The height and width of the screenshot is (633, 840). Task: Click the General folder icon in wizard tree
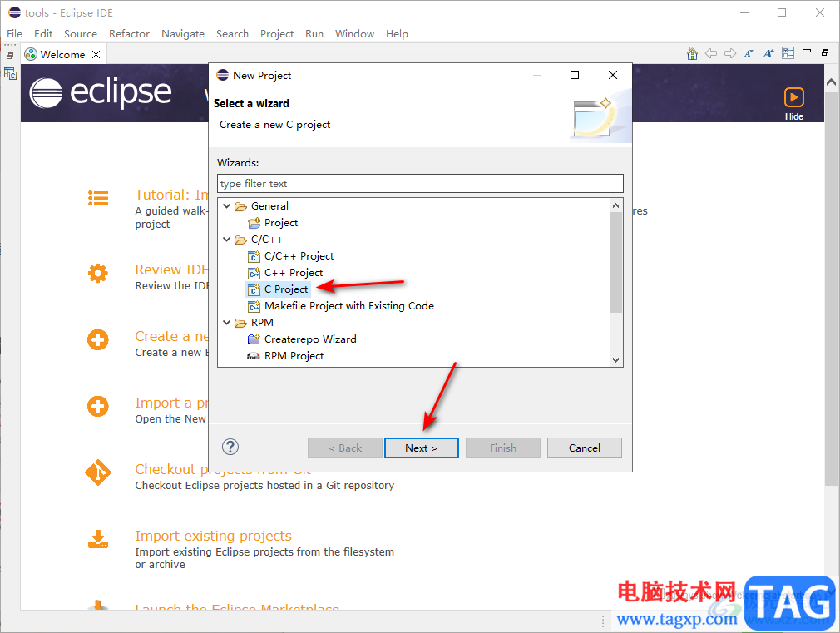[241, 206]
